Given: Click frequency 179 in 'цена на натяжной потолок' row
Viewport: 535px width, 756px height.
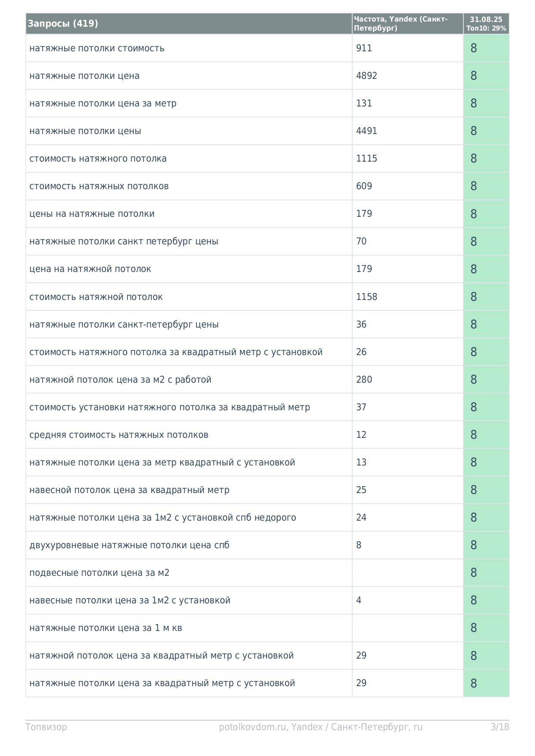Looking at the screenshot, I should coord(364,269).
